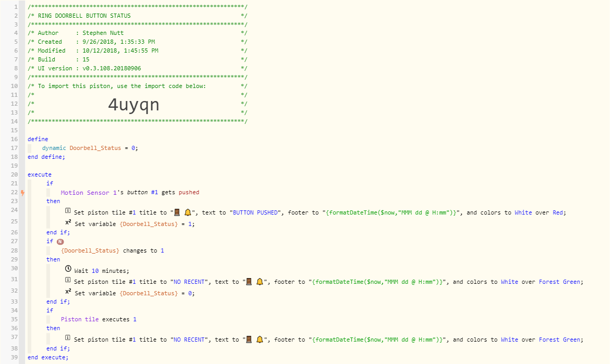614x364 pixels.
Task: Click 'end if;' on line 26
Action: click(x=58, y=232)
